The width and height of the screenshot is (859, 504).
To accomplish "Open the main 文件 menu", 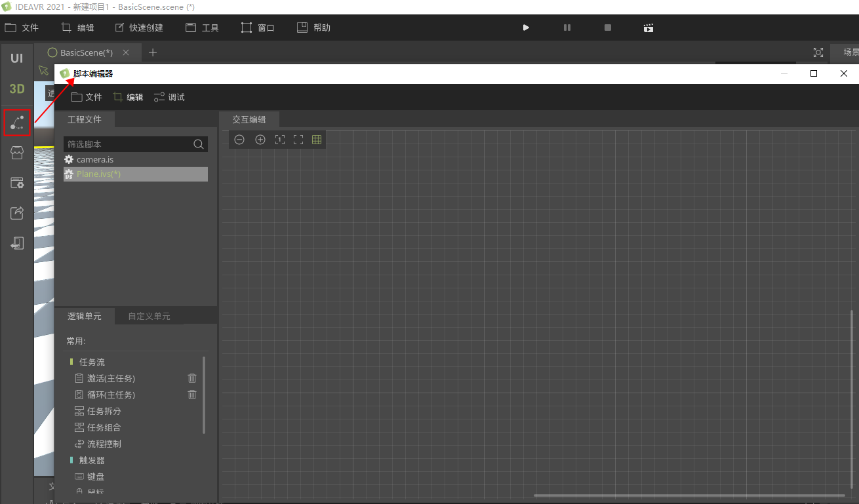I will (22, 28).
